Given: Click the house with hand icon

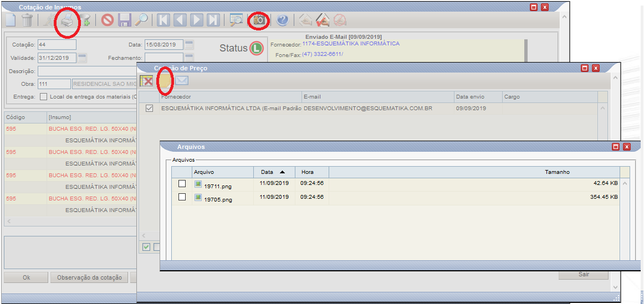Looking at the screenshot, I should tap(305, 20).
